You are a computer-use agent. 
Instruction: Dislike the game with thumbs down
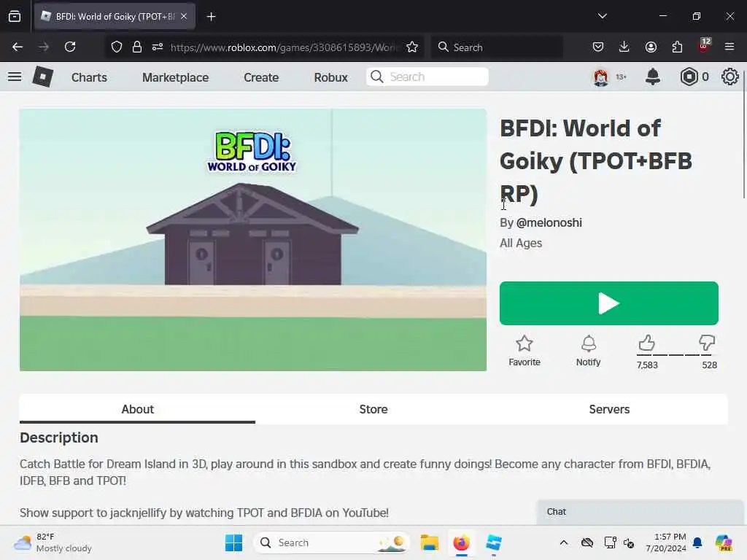tap(707, 343)
